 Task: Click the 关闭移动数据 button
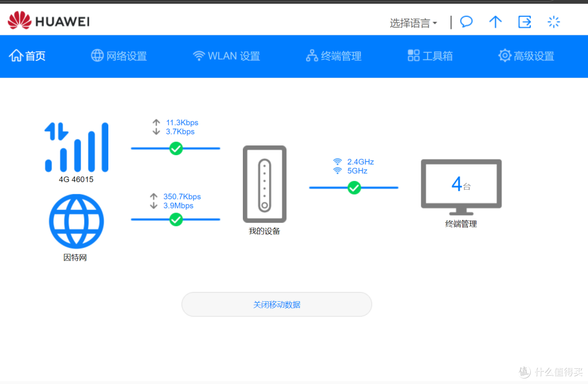pos(277,304)
